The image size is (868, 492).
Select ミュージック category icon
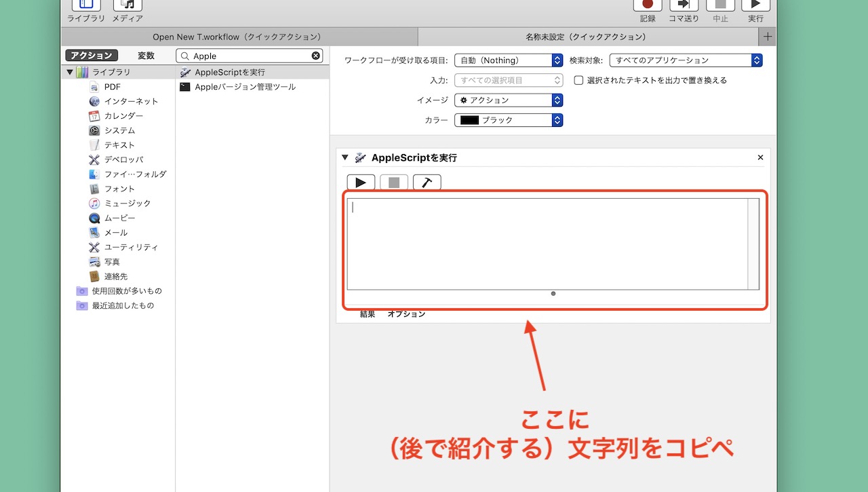coord(94,204)
